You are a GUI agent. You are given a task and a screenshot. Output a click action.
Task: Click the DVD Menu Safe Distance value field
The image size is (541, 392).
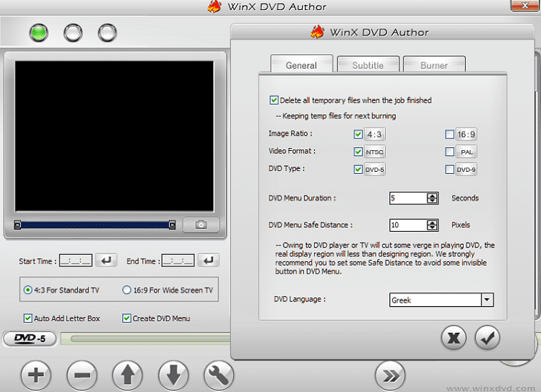point(409,225)
